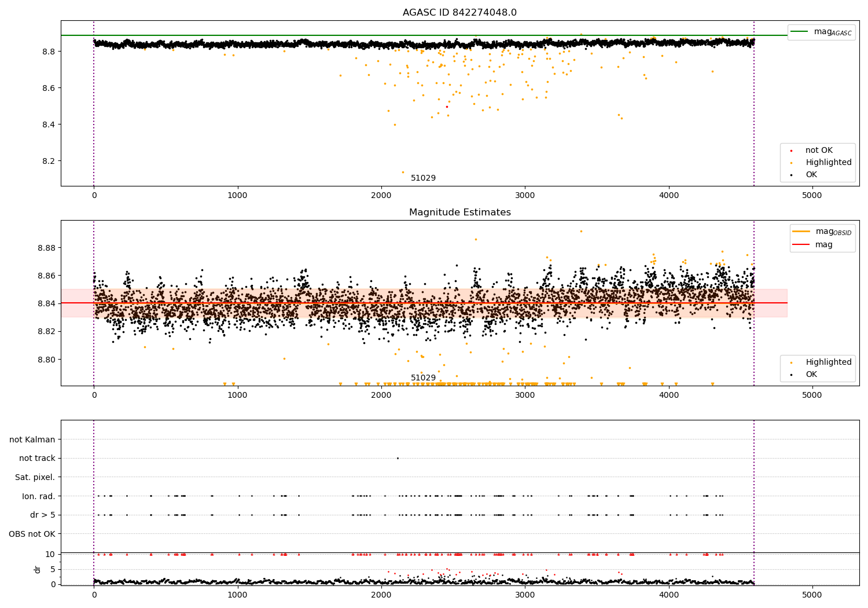Click the y-axis tick label '8.8'
The image size is (868, 608).
[49, 52]
